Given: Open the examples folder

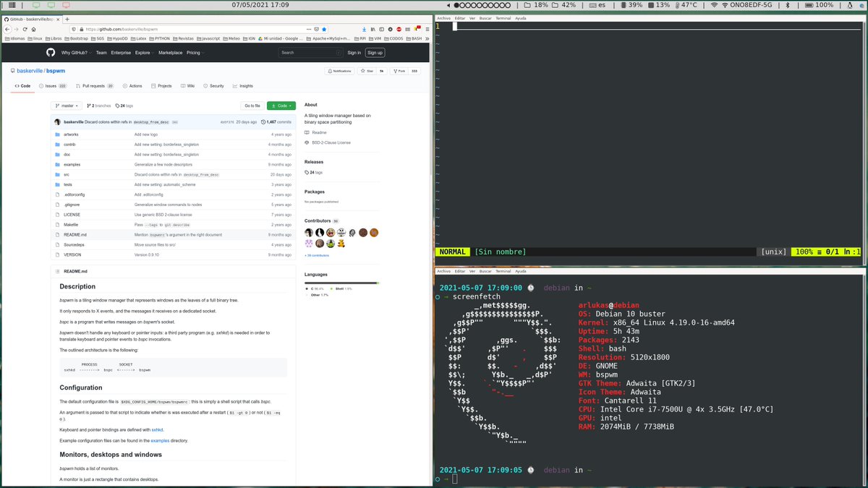Looking at the screenshot, I should point(72,164).
